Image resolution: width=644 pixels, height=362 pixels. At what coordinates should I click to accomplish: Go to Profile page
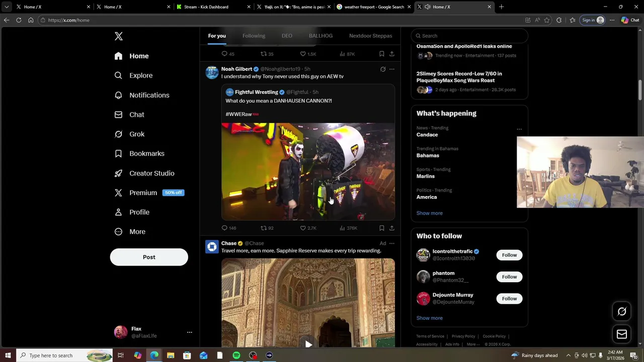(x=132, y=212)
